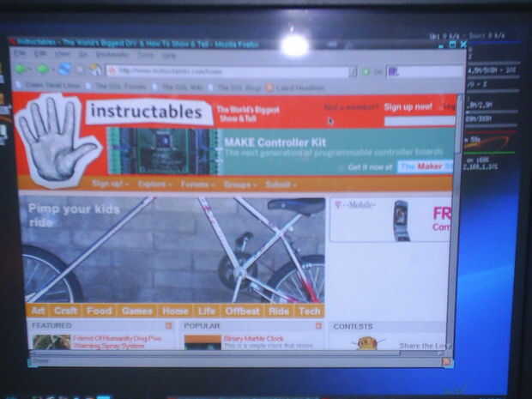The width and height of the screenshot is (532, 399).
Task: Select the Life category tab
Action: [207, 311]
